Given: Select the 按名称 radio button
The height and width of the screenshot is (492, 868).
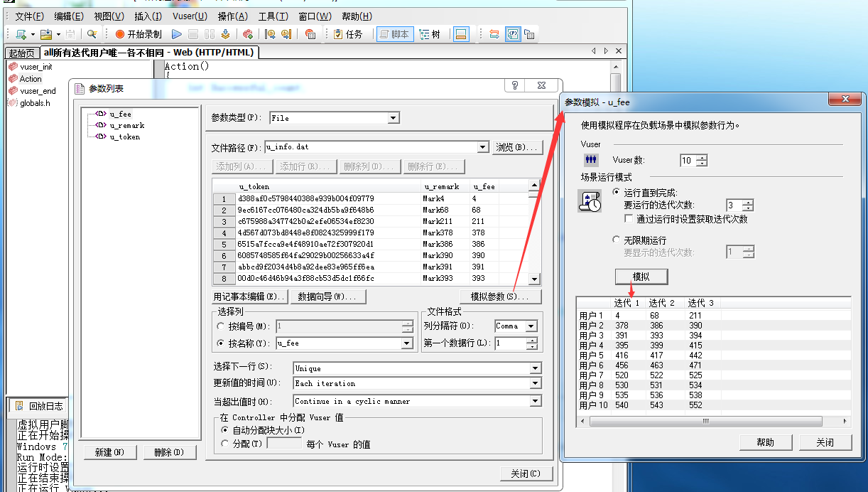Looking at the screenshot, I should [x=220, y=343].
